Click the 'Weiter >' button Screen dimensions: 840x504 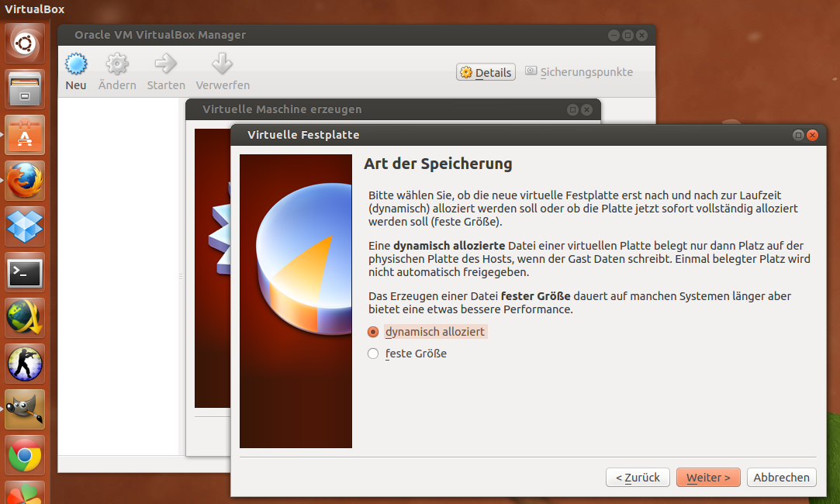pos(708,477)
